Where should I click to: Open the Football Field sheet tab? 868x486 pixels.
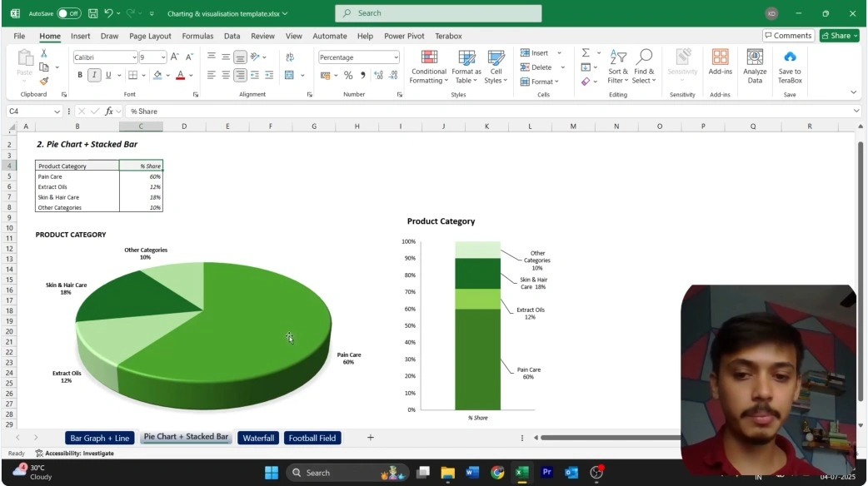point(312,438)
